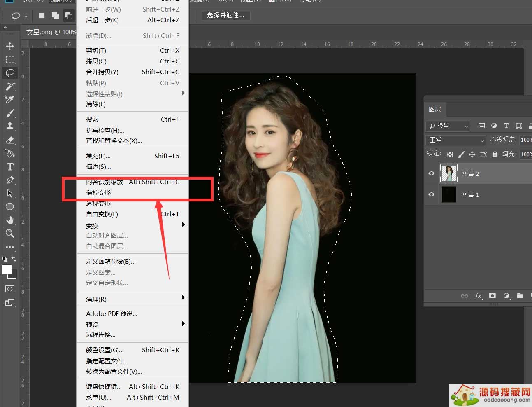Select the 图层 2 layer thumbnail

(448, 173)
